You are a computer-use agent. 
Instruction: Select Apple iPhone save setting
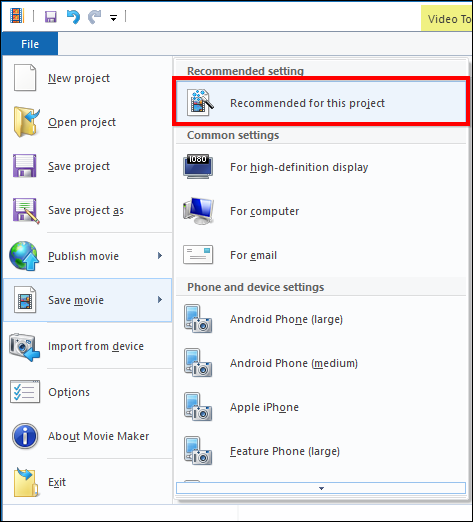click(x=321, y=407)
